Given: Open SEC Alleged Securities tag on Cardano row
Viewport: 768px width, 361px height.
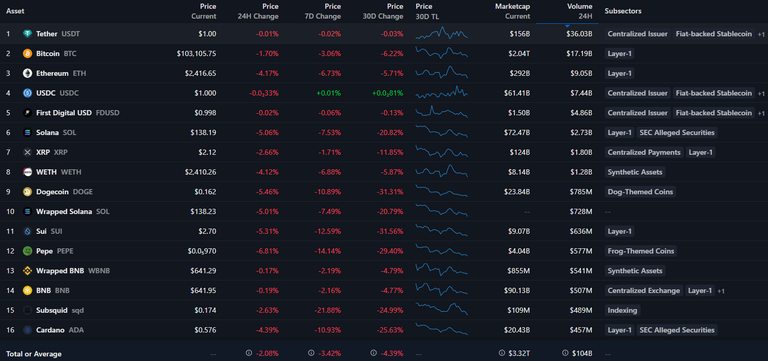Looking at the screenshot, I should [676, 330].
